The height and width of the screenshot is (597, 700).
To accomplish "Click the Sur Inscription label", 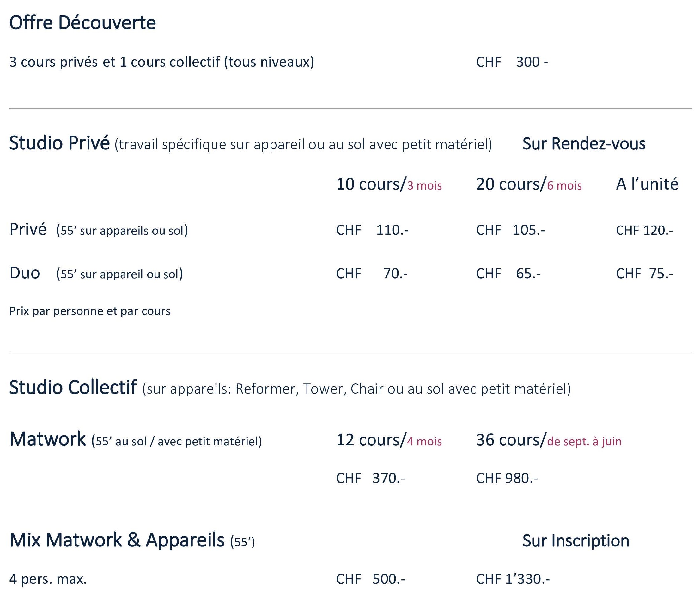I will 576,540.
